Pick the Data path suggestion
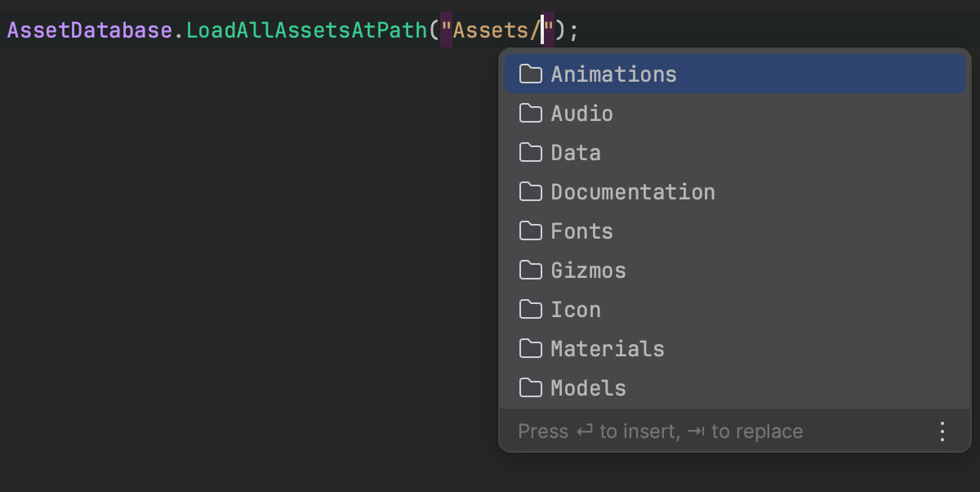This screenshot has height=492, width=980. pyautogui.click(x=576, y=153)
